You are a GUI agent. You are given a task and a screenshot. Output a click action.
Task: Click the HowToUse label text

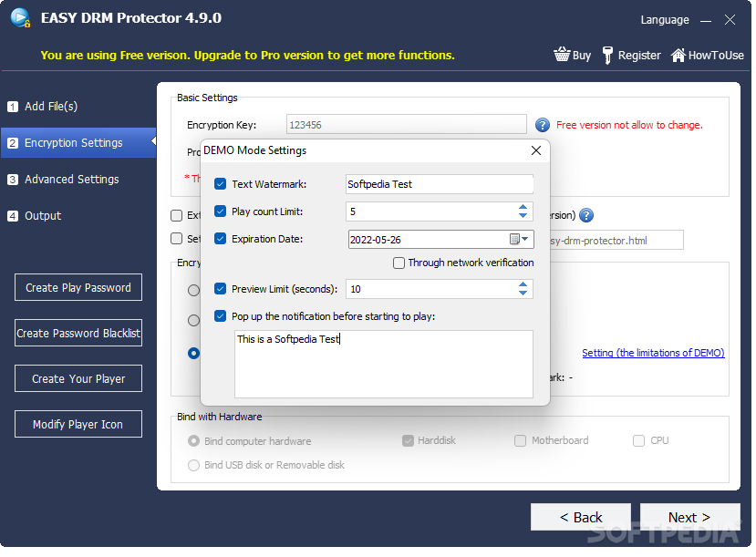tap(716, 56)
